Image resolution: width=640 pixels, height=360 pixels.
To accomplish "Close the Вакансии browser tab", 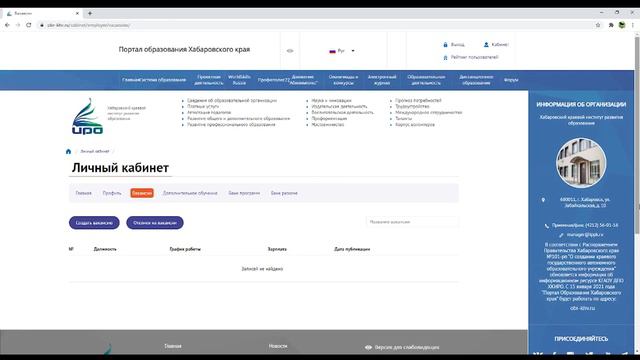I will [x=77, y=13].
